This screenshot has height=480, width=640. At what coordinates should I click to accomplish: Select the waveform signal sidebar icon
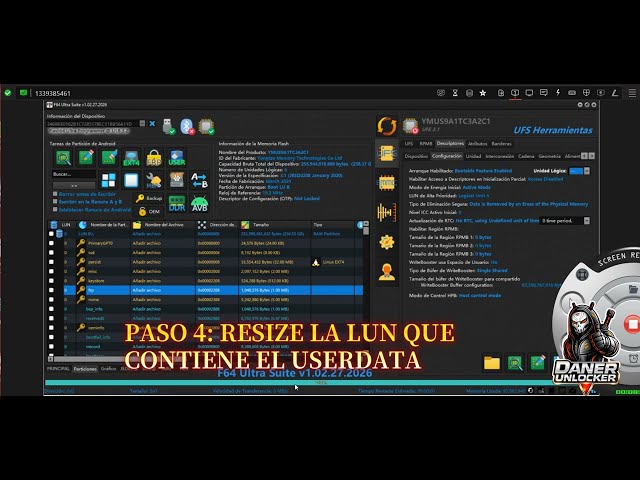(x=387, y=212)
